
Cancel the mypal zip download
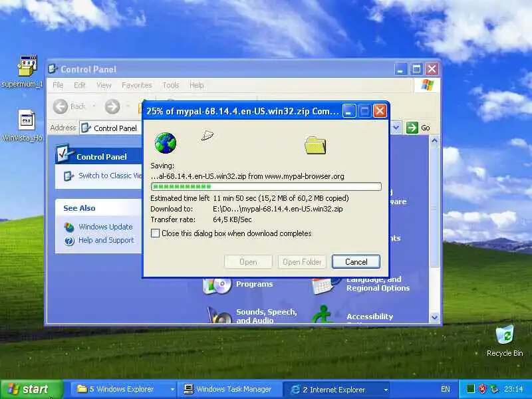coord(356,262)
